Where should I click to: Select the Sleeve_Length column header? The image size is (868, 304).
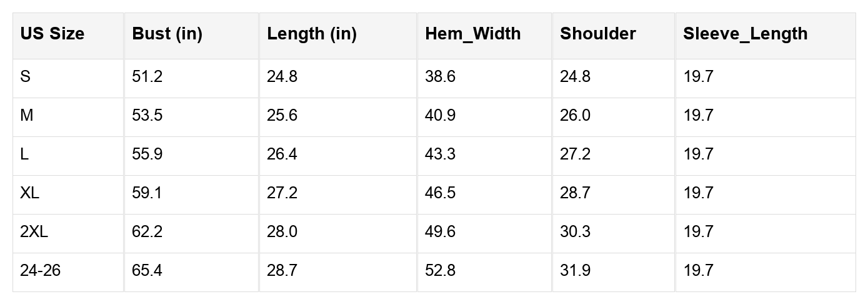[745, 34]
